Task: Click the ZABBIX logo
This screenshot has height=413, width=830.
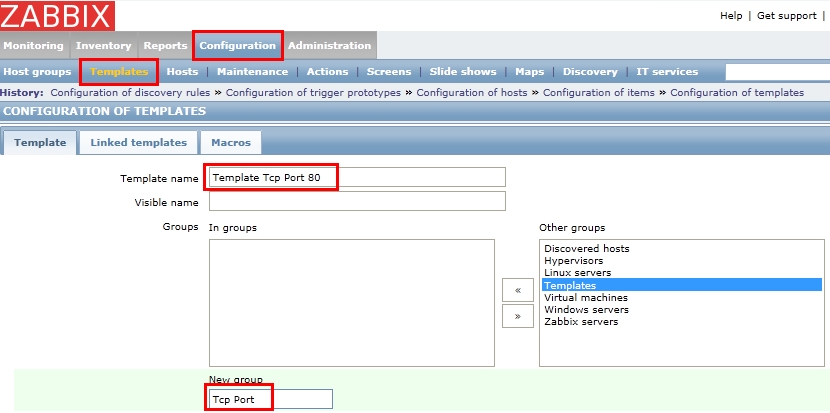Action: [x=57, y=15]
